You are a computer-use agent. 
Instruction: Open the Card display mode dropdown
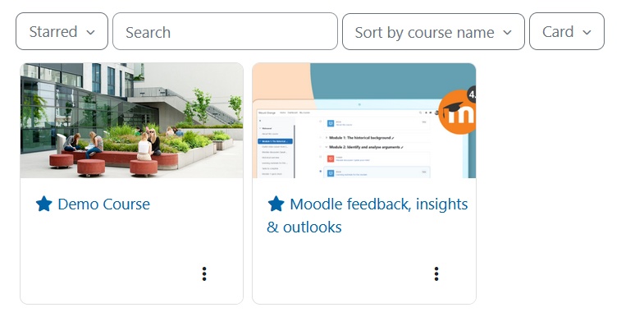(x=567, y=31)
